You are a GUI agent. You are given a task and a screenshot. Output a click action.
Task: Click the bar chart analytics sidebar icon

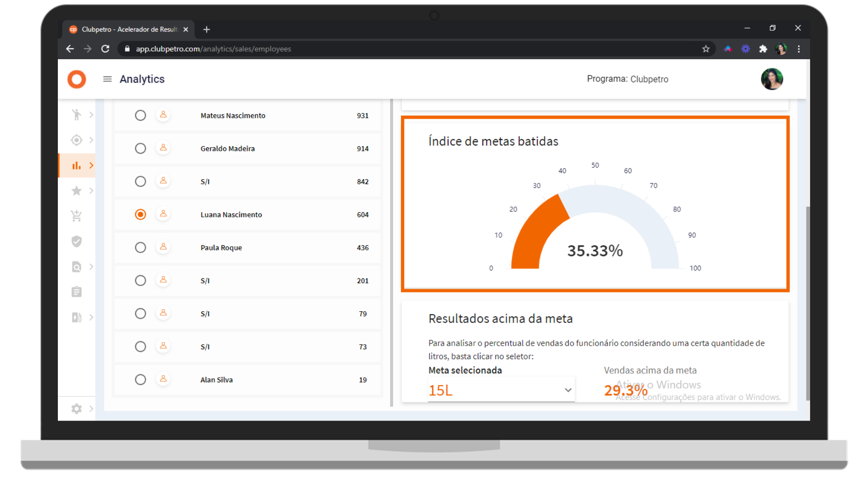pyautogui.click(x=76, y=165)
